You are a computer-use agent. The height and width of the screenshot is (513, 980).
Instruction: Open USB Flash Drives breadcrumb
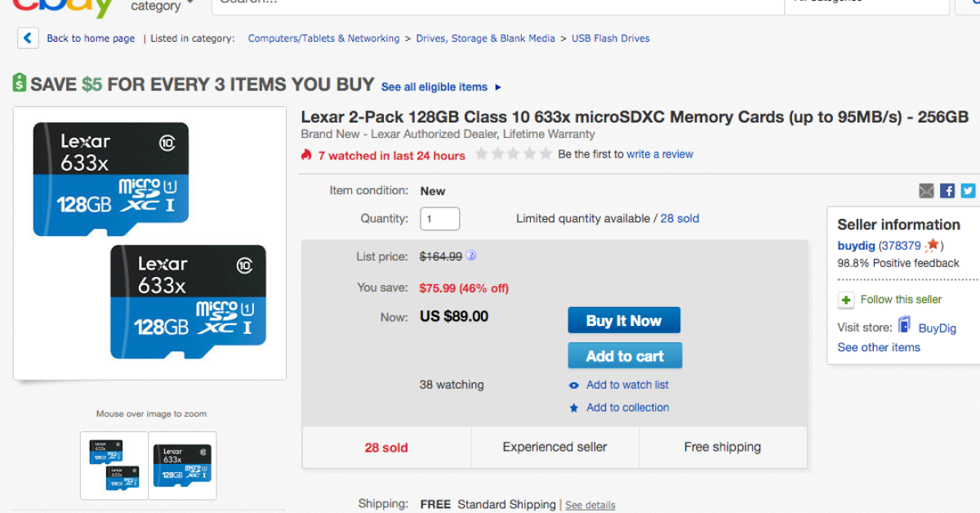pos(610,38)
